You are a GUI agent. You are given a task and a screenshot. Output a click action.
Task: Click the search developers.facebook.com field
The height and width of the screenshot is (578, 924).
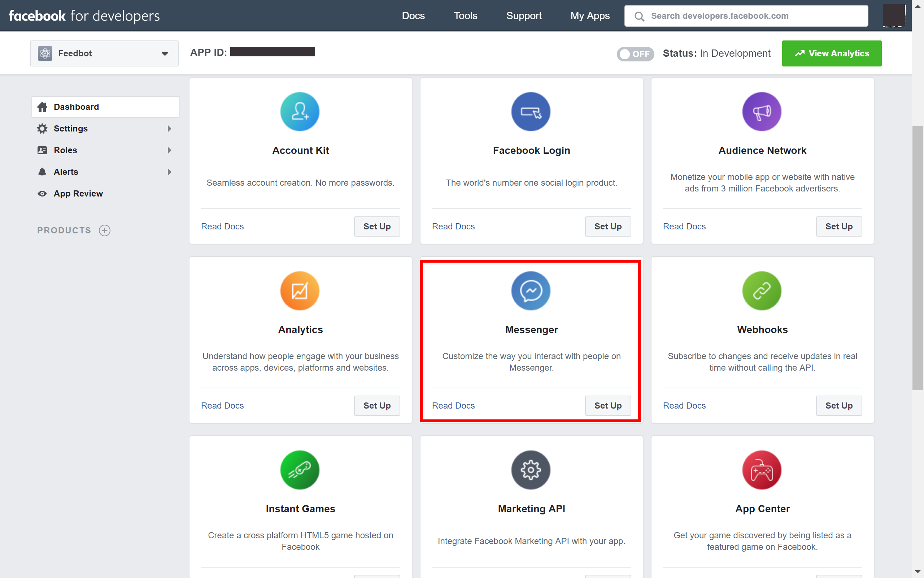746,16
